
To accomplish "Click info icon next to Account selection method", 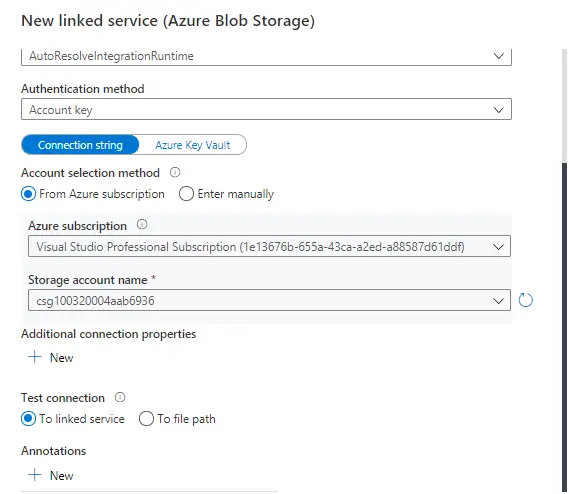I will [x=175, y=172].
